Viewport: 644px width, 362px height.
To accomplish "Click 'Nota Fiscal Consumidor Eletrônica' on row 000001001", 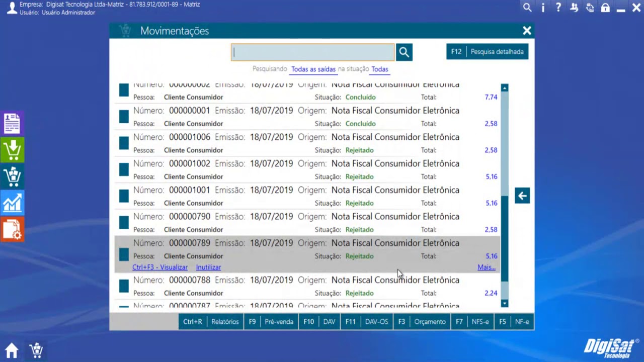I will pos(395,190).
